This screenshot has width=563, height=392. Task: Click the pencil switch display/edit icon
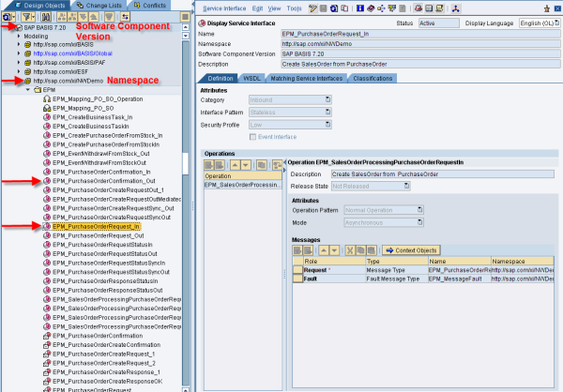[313, 8]
